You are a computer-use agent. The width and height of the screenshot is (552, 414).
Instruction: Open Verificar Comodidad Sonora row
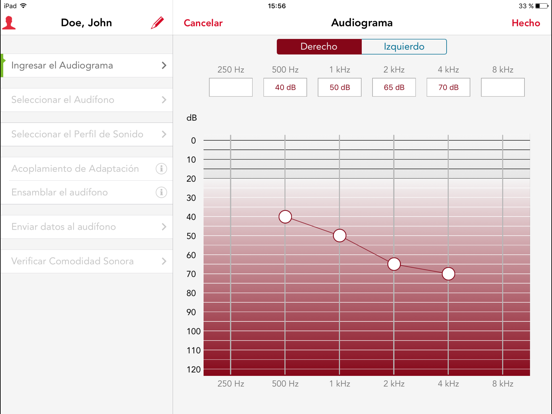87,261
